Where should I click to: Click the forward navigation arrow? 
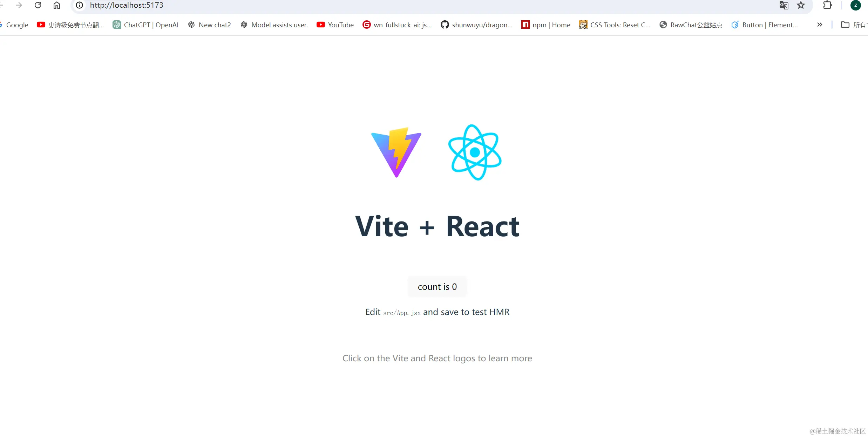(x=19, y=5)
